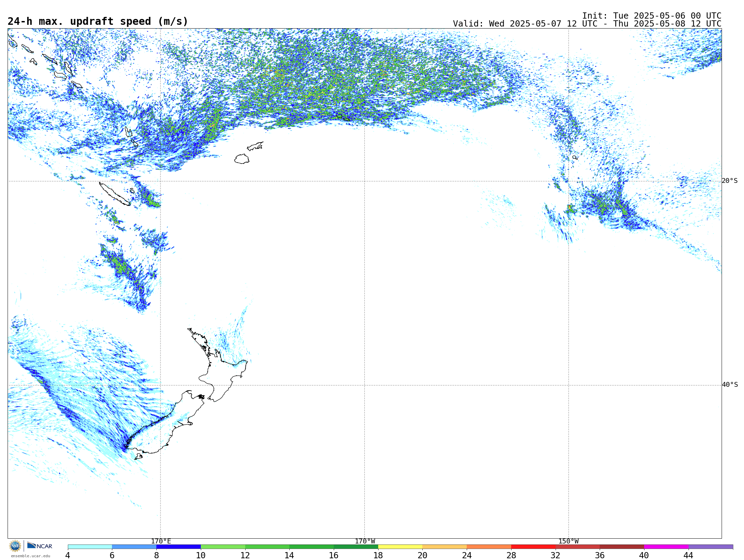Click the 170°E longitude label
This screenshot has width=744, height=560.
point(161,541)
